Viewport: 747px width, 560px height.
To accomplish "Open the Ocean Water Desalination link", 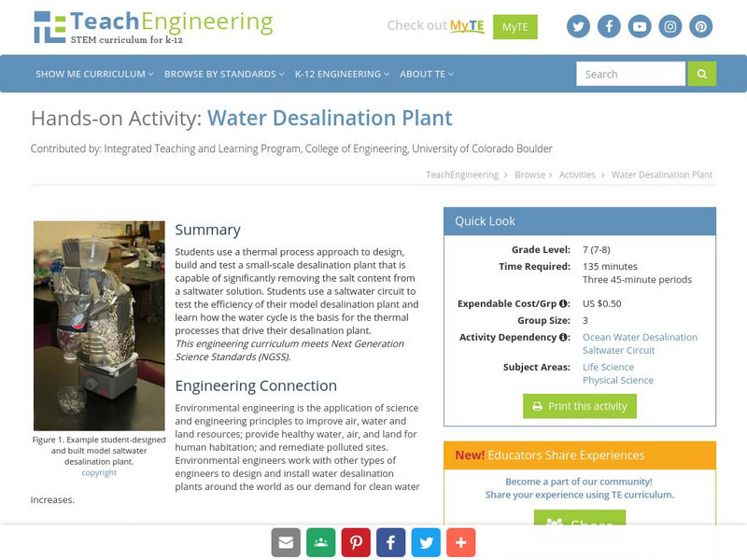I will [x=640, y=337].
